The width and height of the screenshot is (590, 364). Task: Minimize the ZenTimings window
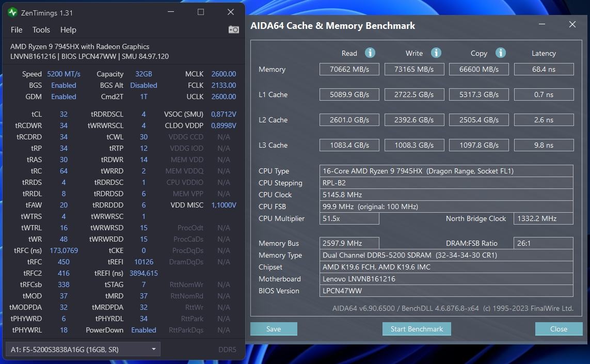click(x=171, y=12)
